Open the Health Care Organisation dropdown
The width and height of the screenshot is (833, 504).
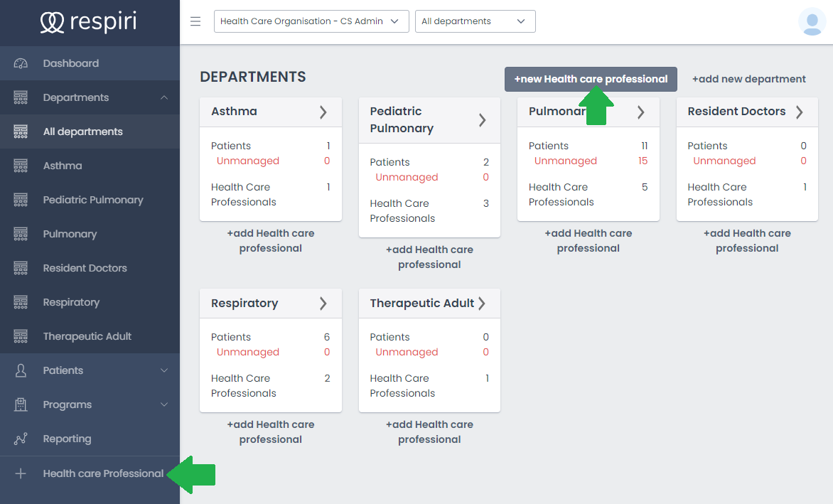tap(311, 21)
